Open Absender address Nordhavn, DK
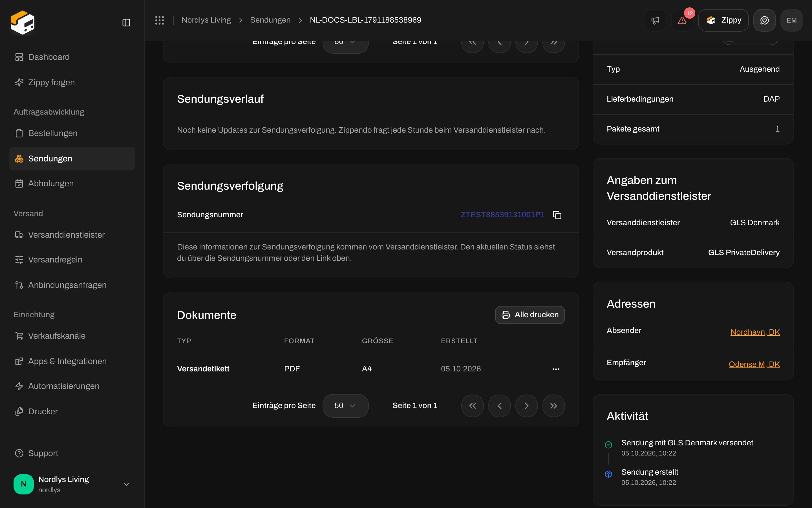 (755, 332)
